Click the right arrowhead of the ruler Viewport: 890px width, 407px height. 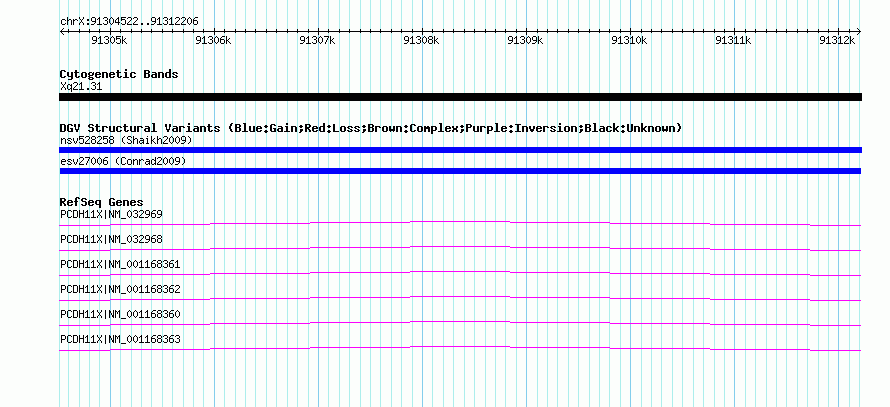click(x=859, y=32)
